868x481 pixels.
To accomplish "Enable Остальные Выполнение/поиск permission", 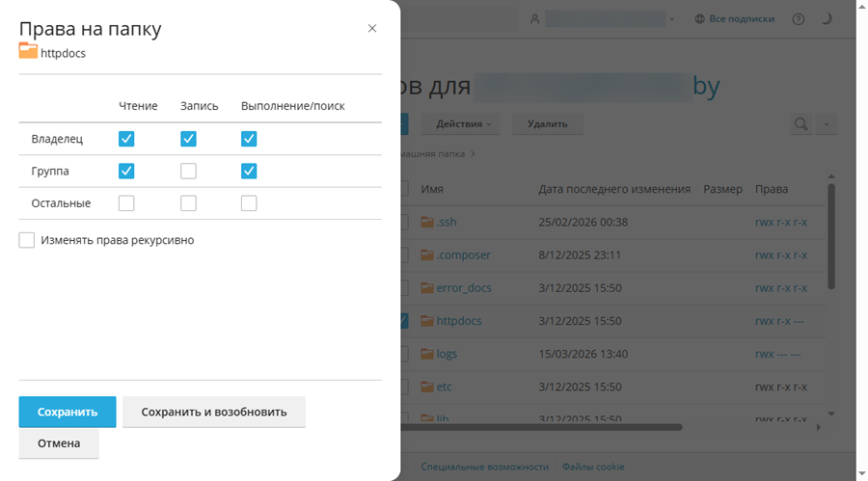I will point(249,203).
